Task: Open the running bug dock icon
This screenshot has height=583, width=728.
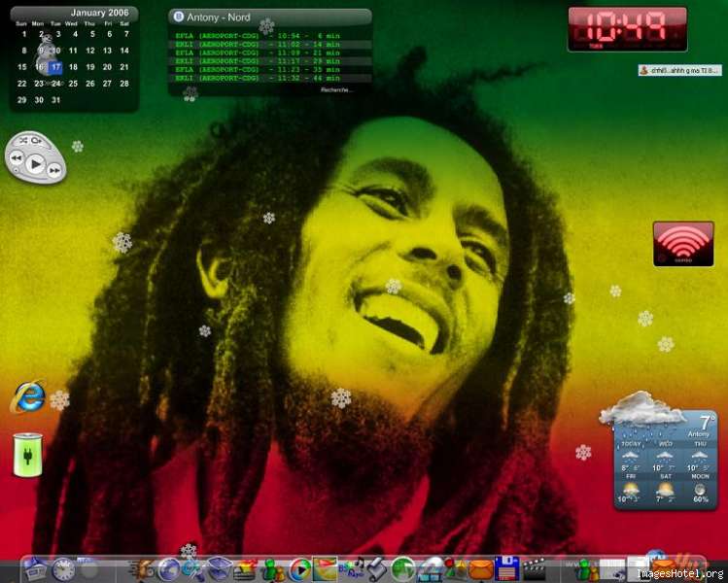Action: [x=142, y=568]
